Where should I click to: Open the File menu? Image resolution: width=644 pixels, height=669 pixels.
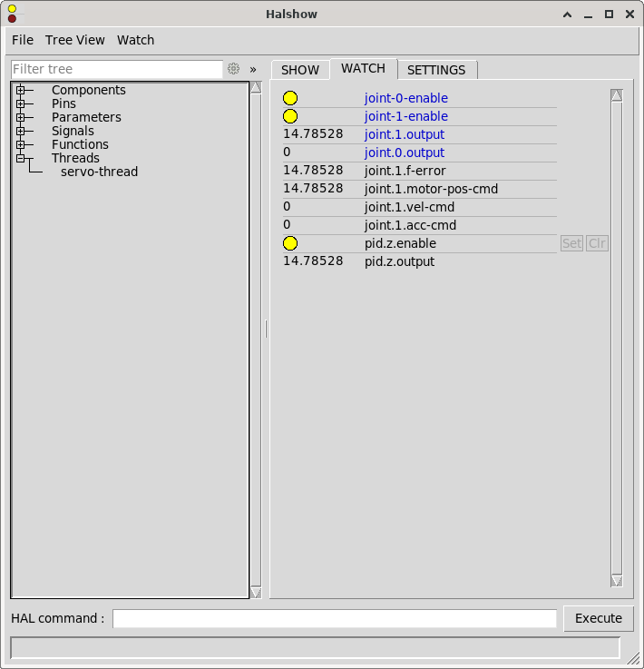tap(23, 40)
